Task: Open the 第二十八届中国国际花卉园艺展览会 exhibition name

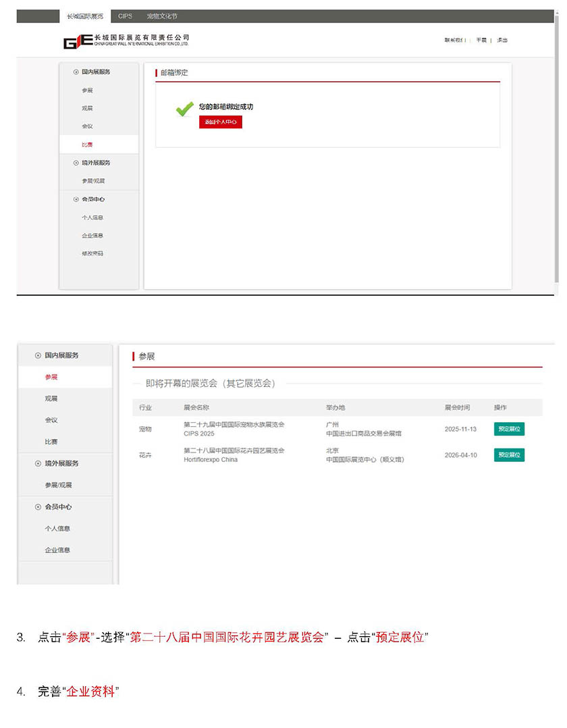Action: pyautogui.click(x=234, y=450)
